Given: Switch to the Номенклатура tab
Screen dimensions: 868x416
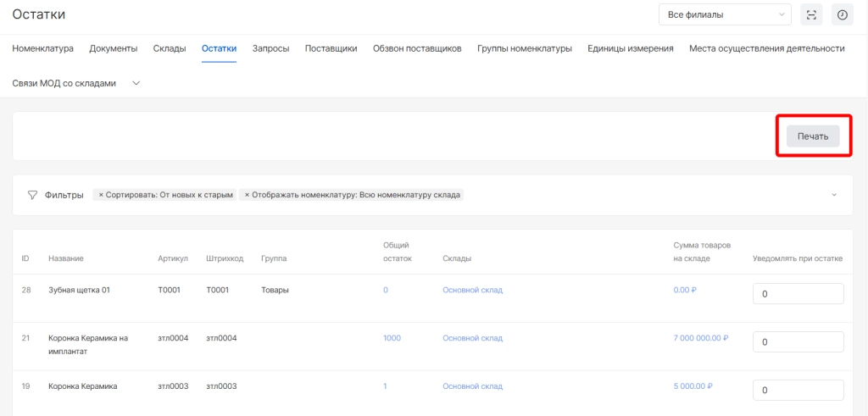Looking at the screenshot, I should click(x=42, y=48).
